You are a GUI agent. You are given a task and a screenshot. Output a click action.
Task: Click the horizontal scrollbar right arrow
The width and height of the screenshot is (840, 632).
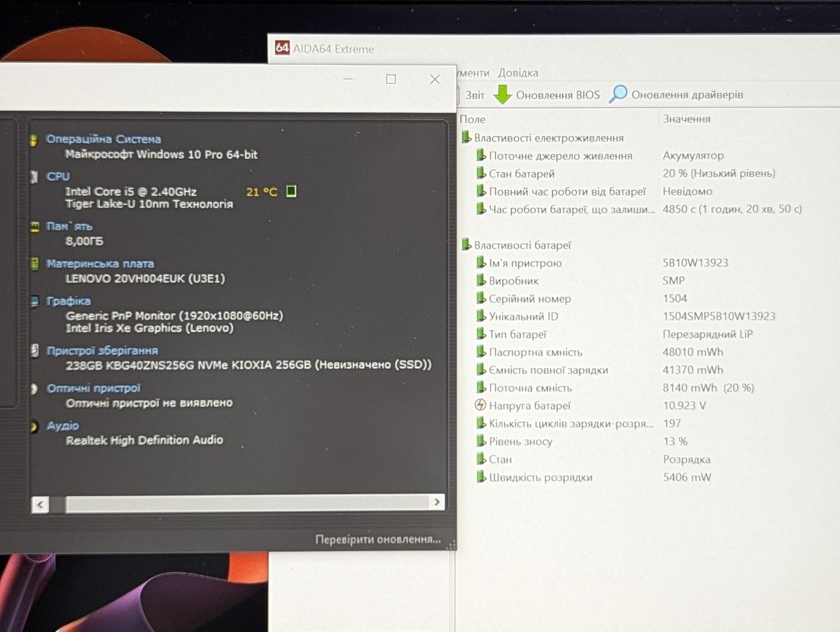tap(437, 502)
